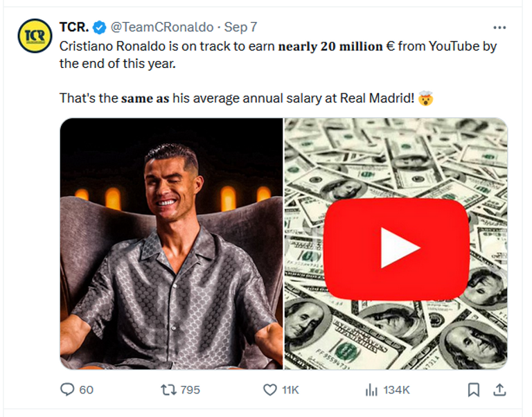
Task: Open the three-dot more options menu
Action: pos(499,28)
